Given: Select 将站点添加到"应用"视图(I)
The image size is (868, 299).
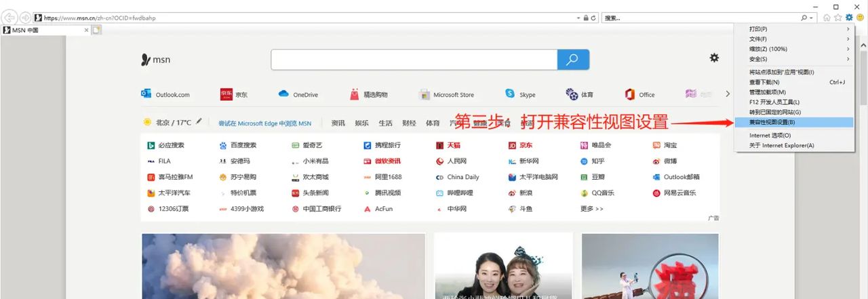Looking at the screenshot, I should click(794, 72).
